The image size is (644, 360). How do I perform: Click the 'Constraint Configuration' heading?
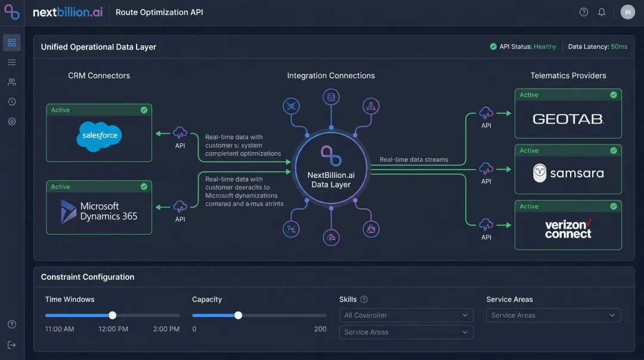pyautogui.click(x=88, y=277)
